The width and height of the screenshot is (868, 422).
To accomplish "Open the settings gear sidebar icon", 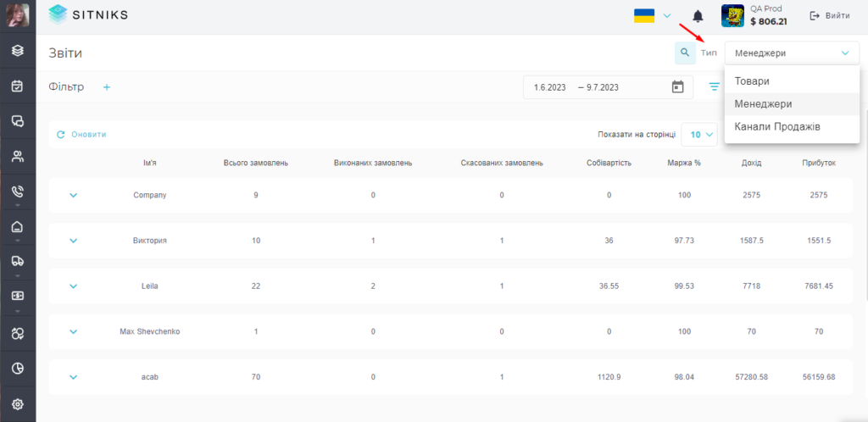I will tap(18, 404).
